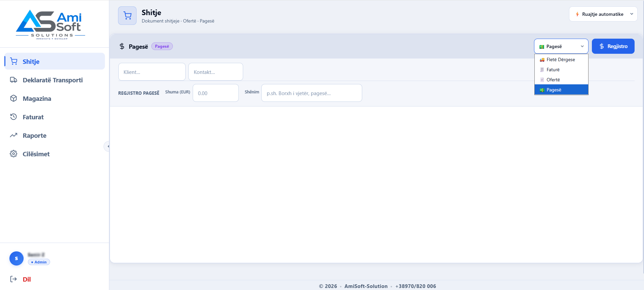Choose Ofertë from the document type list
This screenshot has height=290, width=644.
coord(561,80)
